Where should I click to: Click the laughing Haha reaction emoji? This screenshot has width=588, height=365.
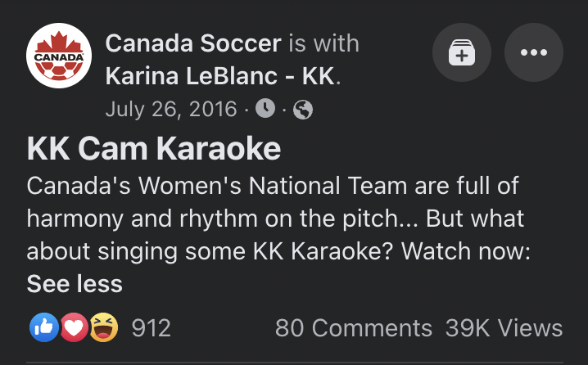tap(106, 328)
